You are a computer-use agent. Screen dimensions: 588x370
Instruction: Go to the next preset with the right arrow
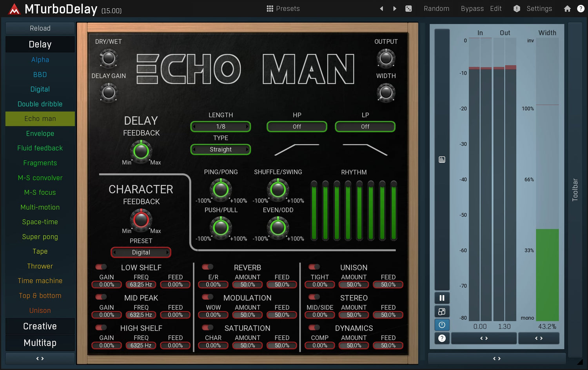[395, 9]
